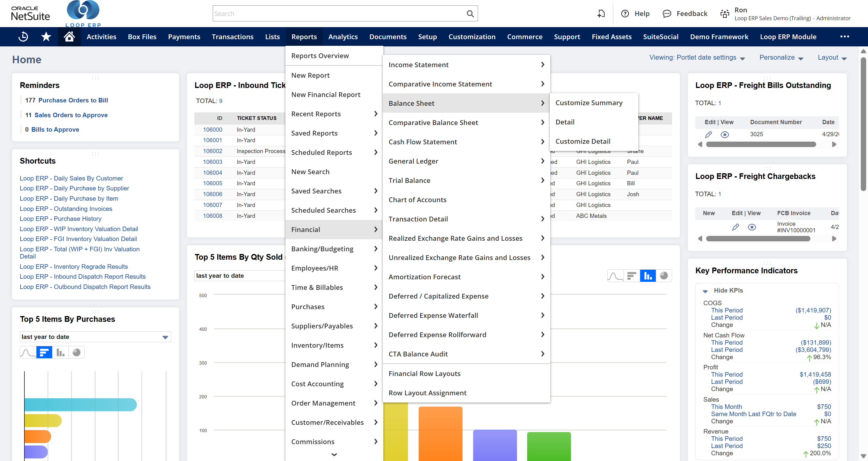This screenshot has width=868, height=461.
Task: Open the Viewing: Portlet date settings dropdown
Action: point(697,58)
